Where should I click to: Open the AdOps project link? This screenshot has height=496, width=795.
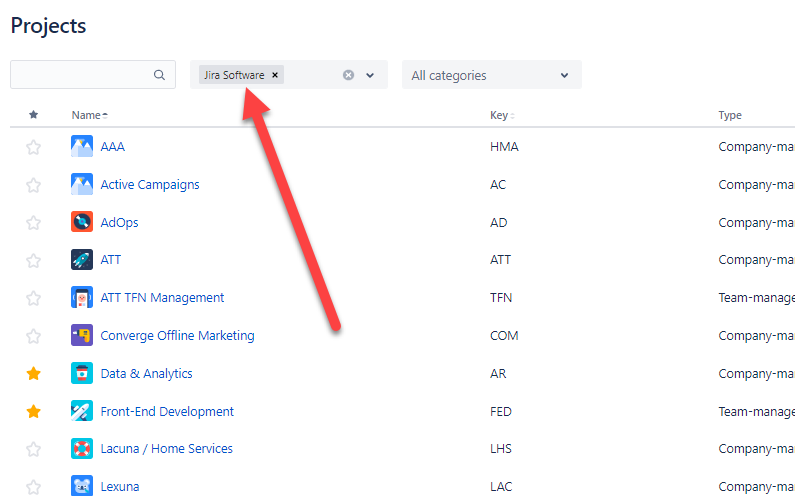pyautogui.click(x=119, y=223)
